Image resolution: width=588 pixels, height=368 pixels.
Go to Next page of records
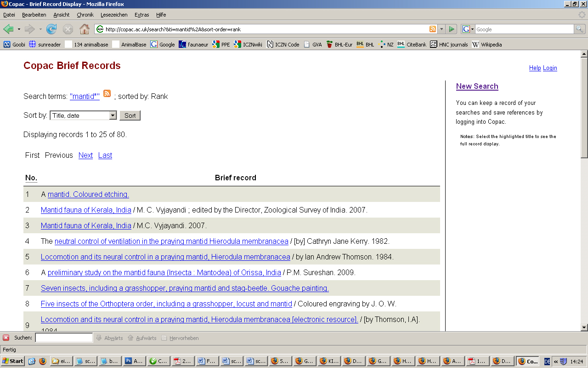click(x=85, y=155)
